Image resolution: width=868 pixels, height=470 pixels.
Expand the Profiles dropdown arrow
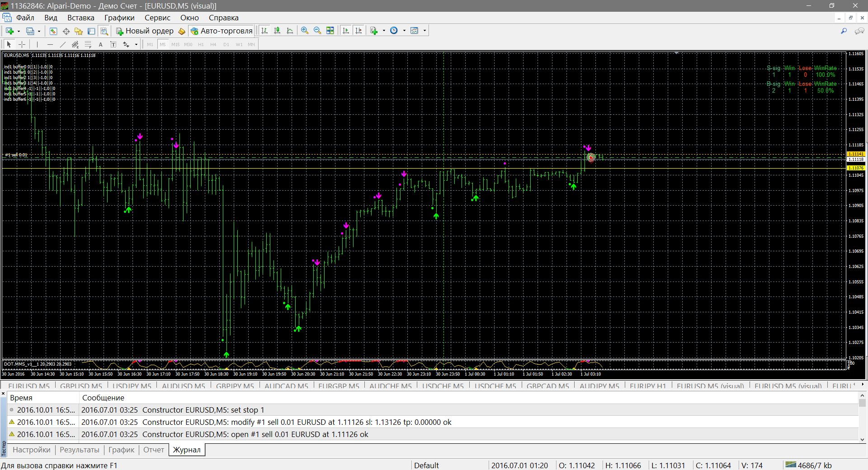point(39,31)
